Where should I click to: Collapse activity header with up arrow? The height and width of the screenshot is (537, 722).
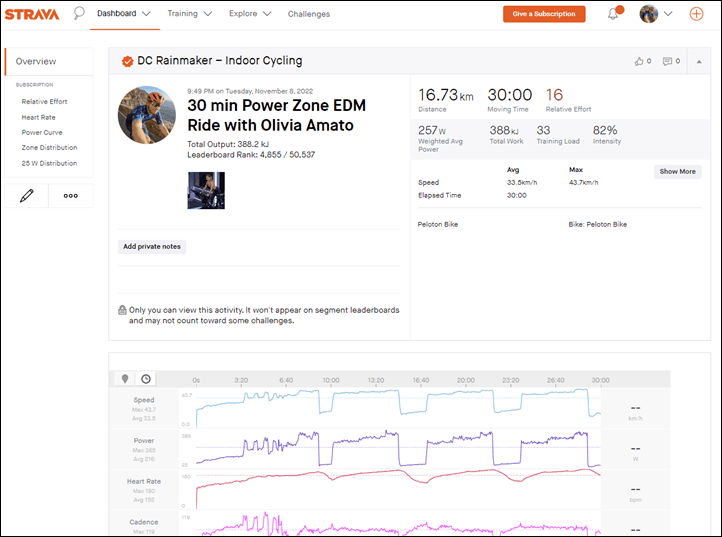(699, 61)
